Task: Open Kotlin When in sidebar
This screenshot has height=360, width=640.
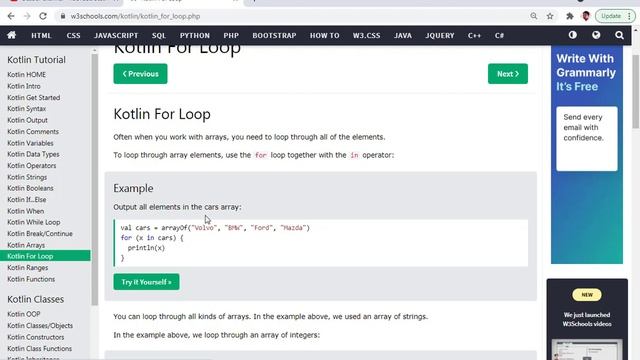Action: coord(25,211)
